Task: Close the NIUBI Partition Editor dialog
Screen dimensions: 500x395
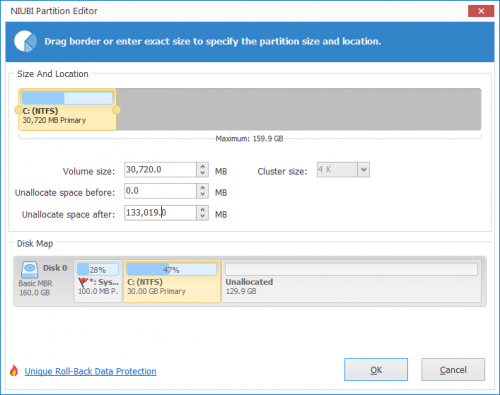Action: [x=481, y=11]
